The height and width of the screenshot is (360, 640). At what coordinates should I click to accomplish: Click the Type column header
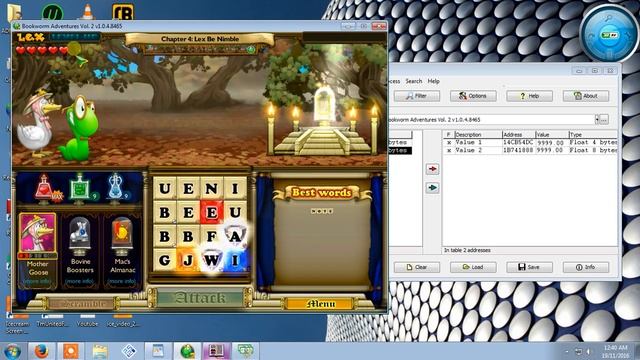tap(593, 135)
